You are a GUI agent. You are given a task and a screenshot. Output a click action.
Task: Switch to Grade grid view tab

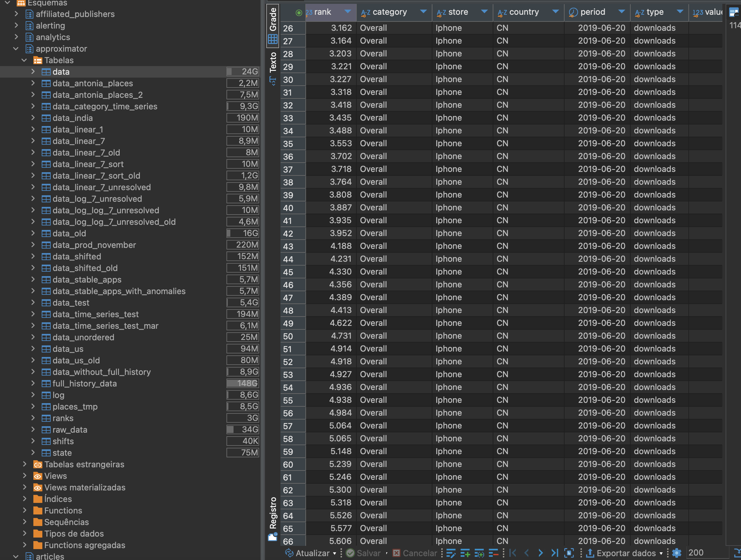click(x=273, y=25)
